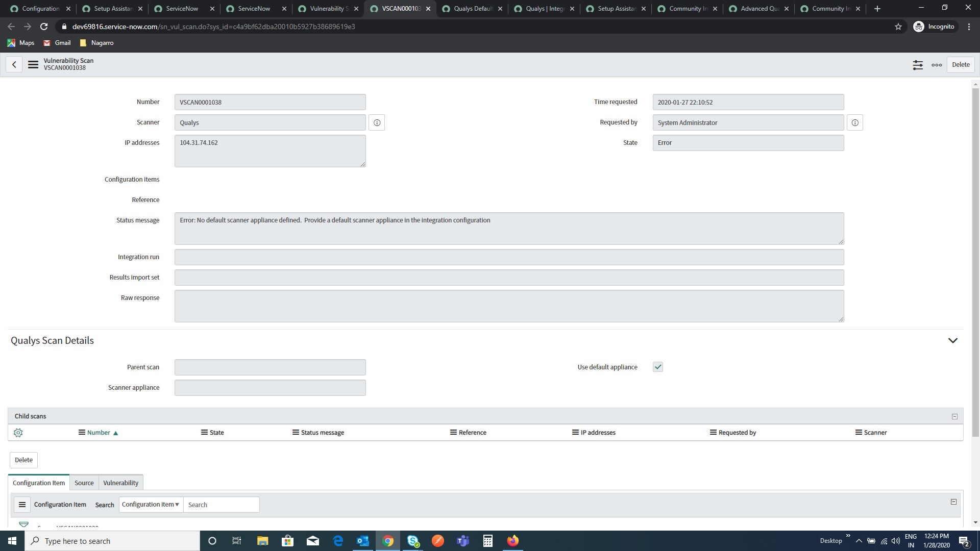The image size is (980, 551).
Task: Open the notification center icon
Action: coord(964,541)
